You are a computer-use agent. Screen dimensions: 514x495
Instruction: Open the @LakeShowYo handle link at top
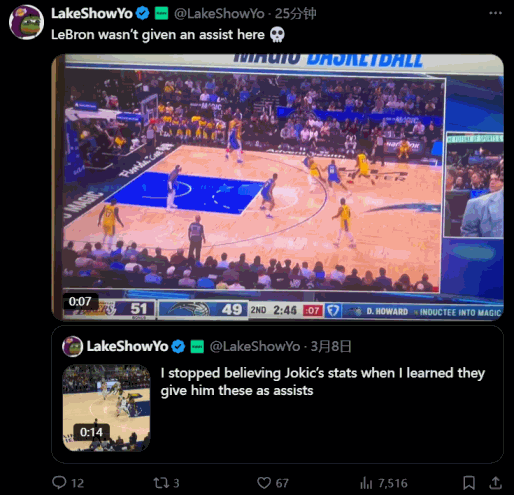(219, 14)
